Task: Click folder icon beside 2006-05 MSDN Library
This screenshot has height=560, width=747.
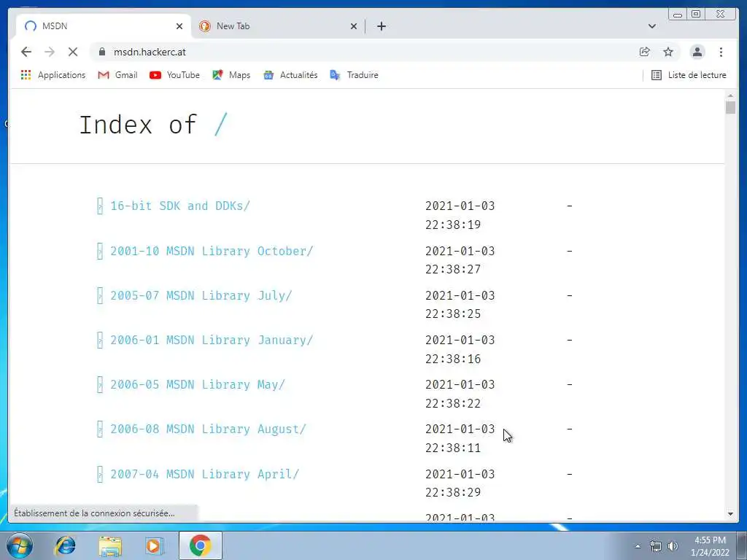Action: pyautogui.click(x=99, y=384)
